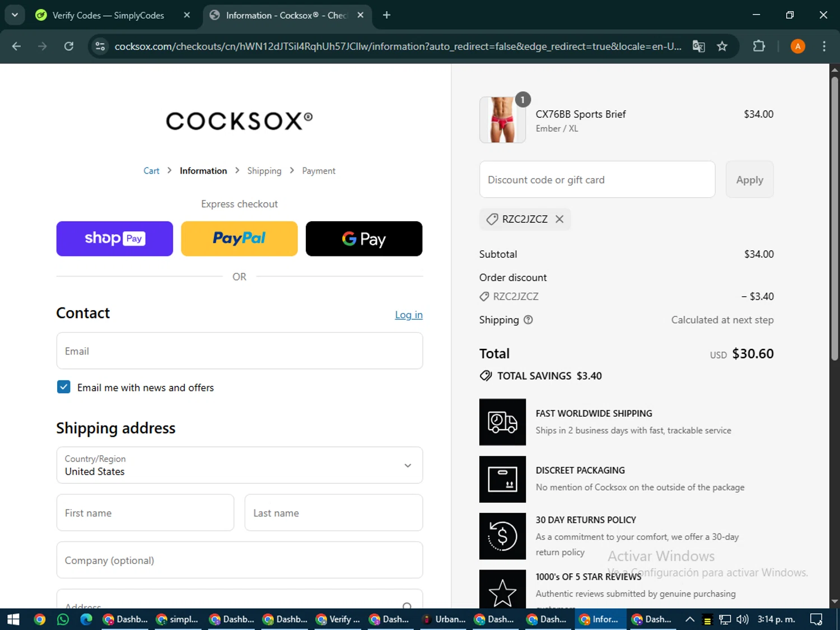Switch to the 'Verify ...' taskbar window
This screenshot has height=630, width=840.
[338, 619]
